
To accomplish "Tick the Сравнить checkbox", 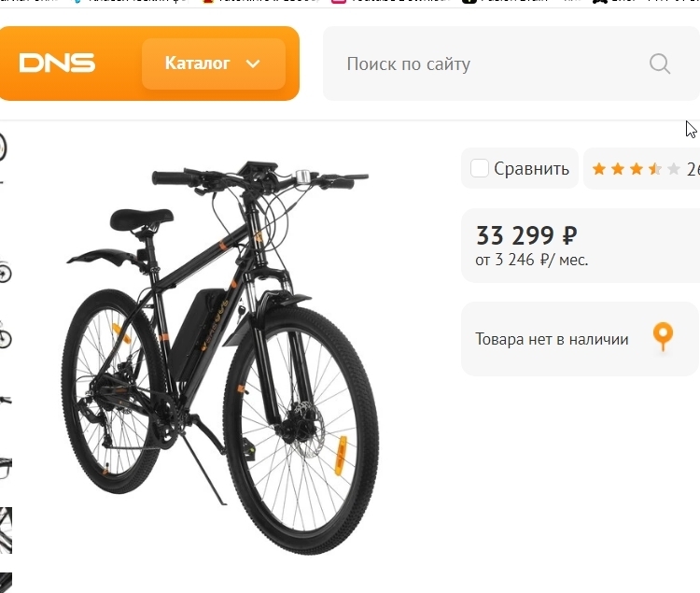I will pyautogui.click(x=480, y=168).
